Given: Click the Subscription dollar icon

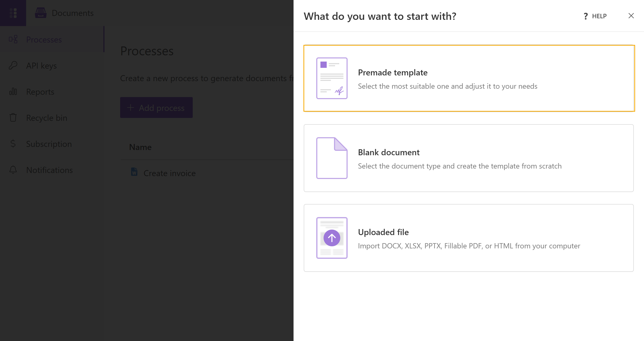Looking at the screenshot, I should pos(13,144).
